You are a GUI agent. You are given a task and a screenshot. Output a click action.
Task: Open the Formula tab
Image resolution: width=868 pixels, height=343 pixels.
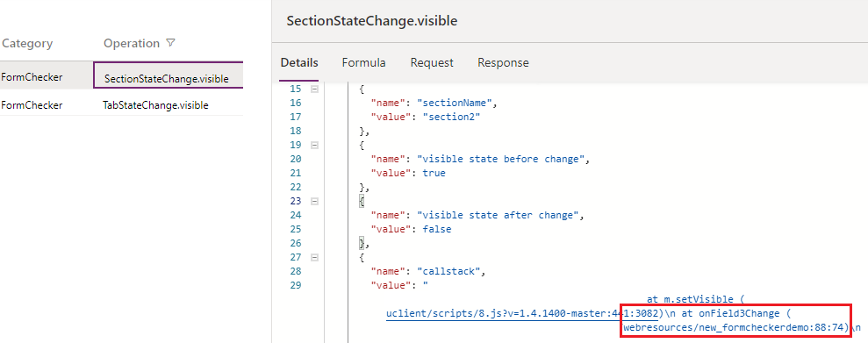[x=363, y=63]
